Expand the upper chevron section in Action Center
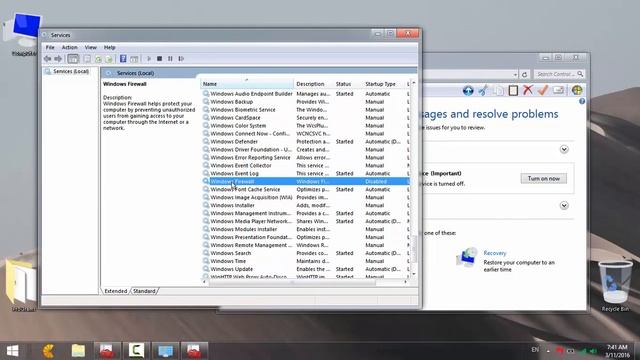 [564, 149]
